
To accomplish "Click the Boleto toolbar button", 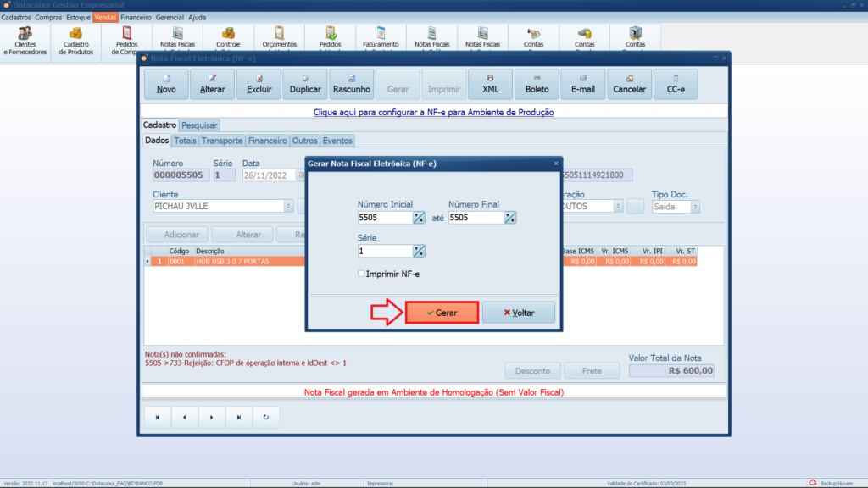I will coord(537,84).
